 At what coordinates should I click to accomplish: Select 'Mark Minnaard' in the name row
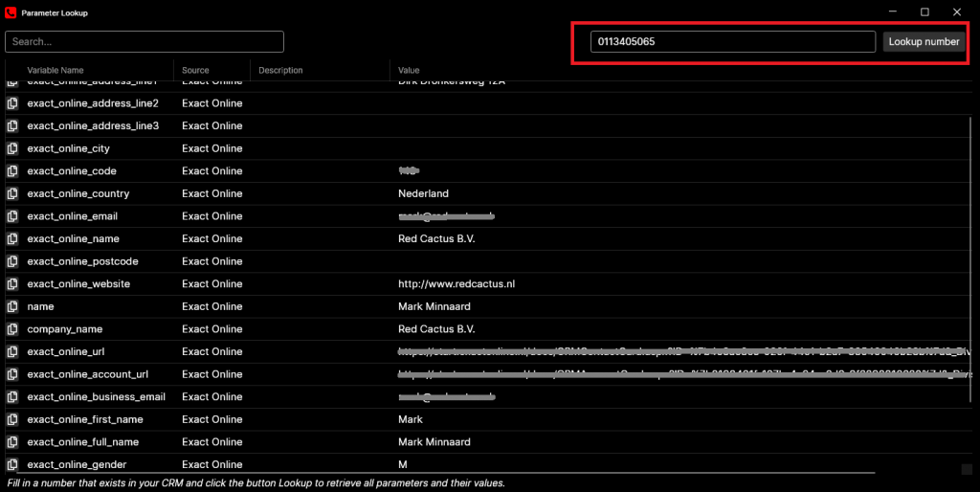click(x=434, y=306)
